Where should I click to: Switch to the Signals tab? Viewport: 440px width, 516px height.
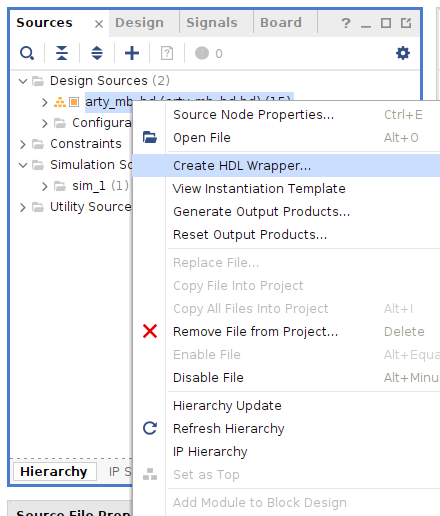coord(212,23)
